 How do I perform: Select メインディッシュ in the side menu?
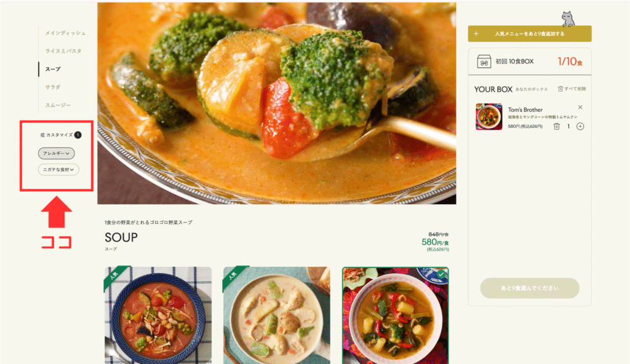point(65,33)
